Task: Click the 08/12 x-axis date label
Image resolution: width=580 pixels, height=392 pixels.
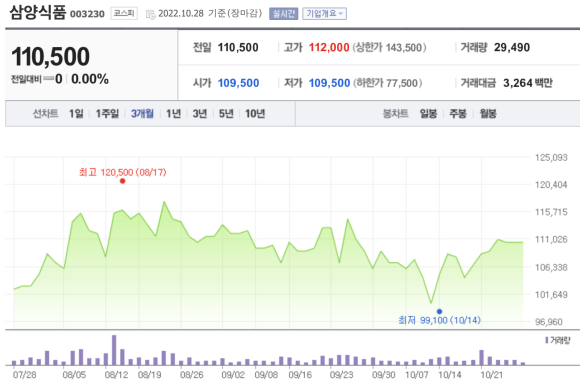Action: (116, 375)
